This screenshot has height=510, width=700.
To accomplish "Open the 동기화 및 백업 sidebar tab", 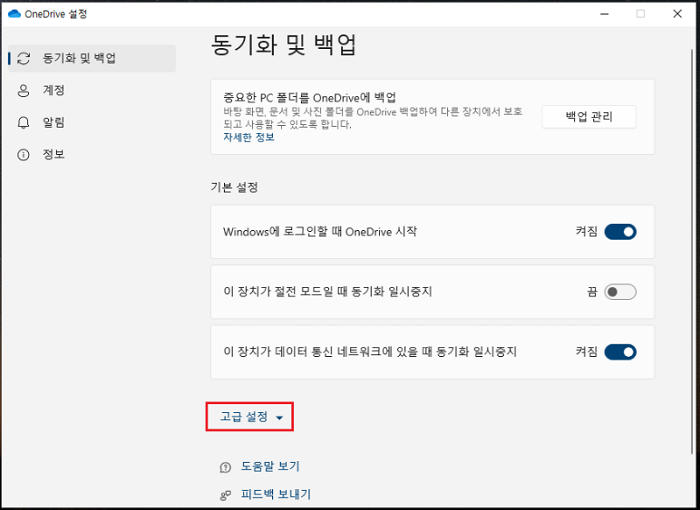I will click(92, 58).
